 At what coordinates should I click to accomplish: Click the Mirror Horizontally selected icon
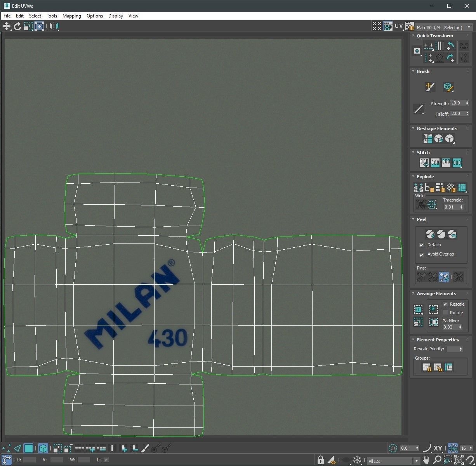click(54, 26)
